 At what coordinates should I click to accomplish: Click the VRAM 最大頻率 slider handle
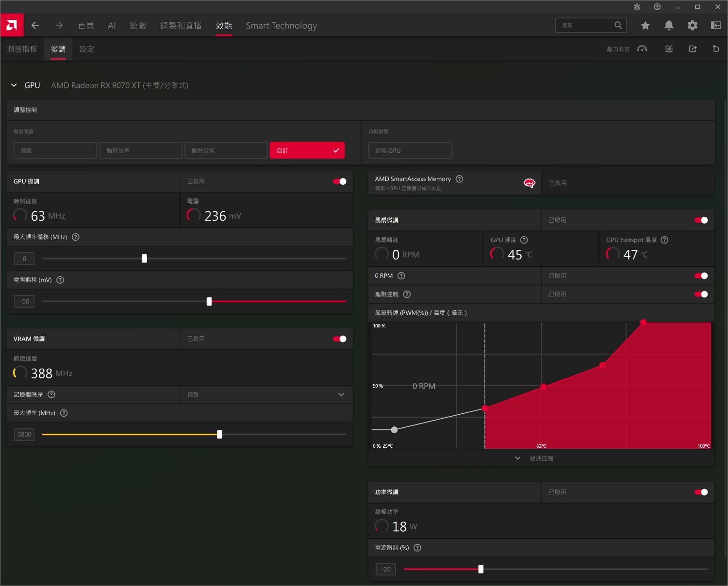(x=220, y=435)
